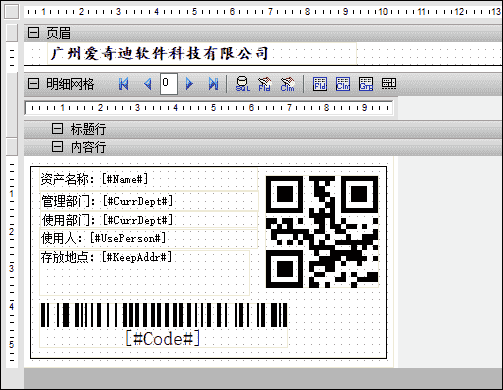503x390 pixels.
Task: Click the ruler corner box at top-left
Action: 12,12
